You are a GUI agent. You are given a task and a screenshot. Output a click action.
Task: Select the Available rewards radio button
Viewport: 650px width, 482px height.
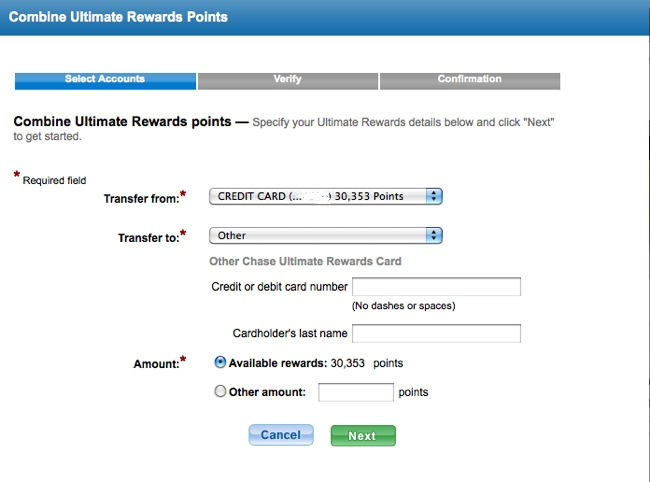(220, 363)
